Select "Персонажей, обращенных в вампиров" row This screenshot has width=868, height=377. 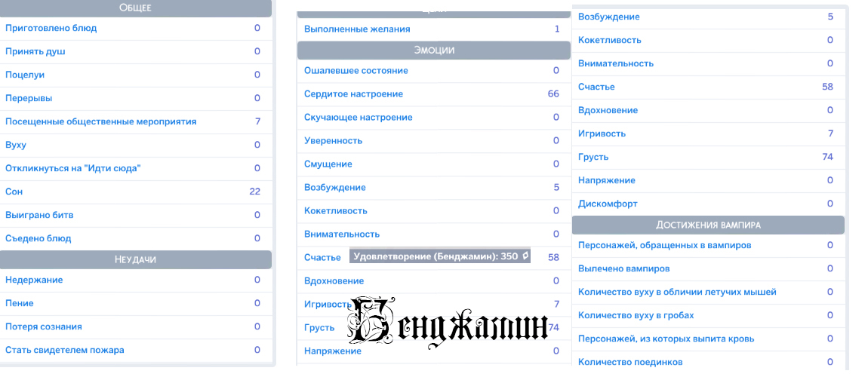[708, 246]
